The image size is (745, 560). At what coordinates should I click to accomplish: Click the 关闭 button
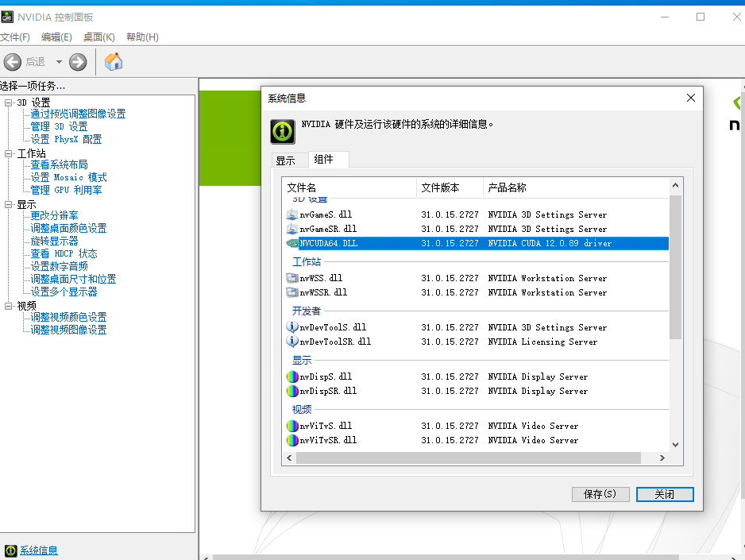point(665,494)
